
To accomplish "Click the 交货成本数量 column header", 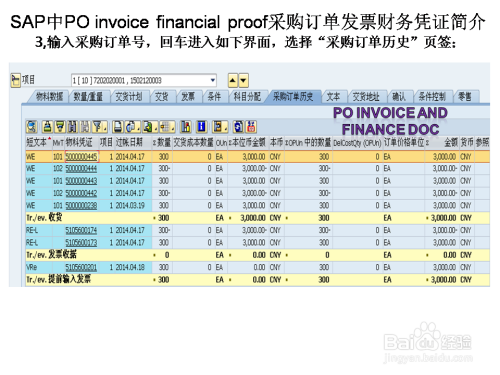I will coord(193,143).
